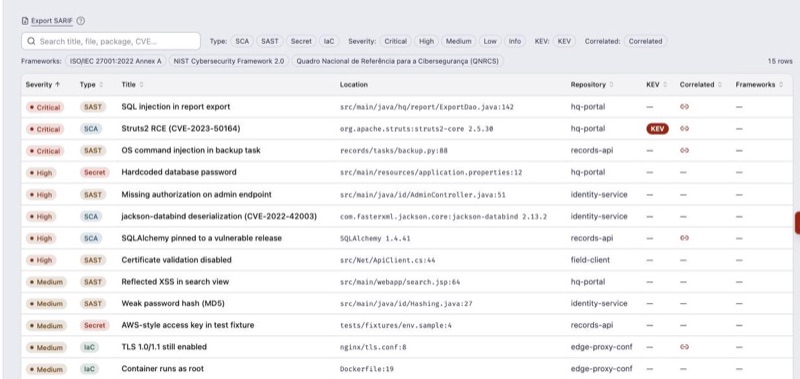Filter by Quadro Nacional de Referência (QNRCS) framework
The height and width of the screenshot is (379, 800).
(x=397, y=61)
